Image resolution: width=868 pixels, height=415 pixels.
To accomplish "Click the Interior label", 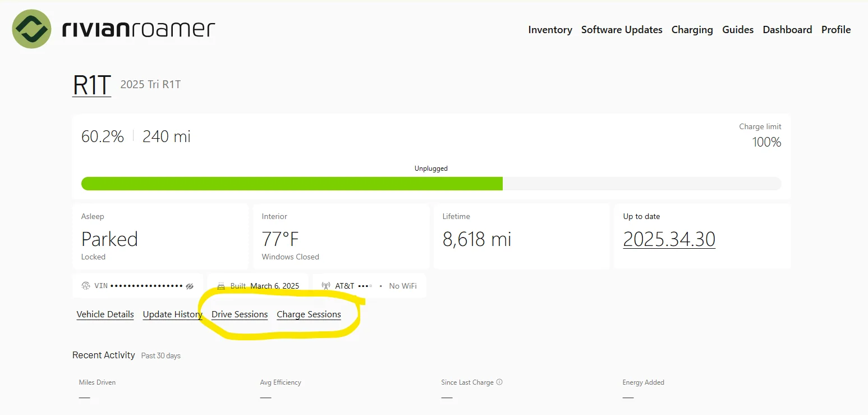I will [274, 216].
